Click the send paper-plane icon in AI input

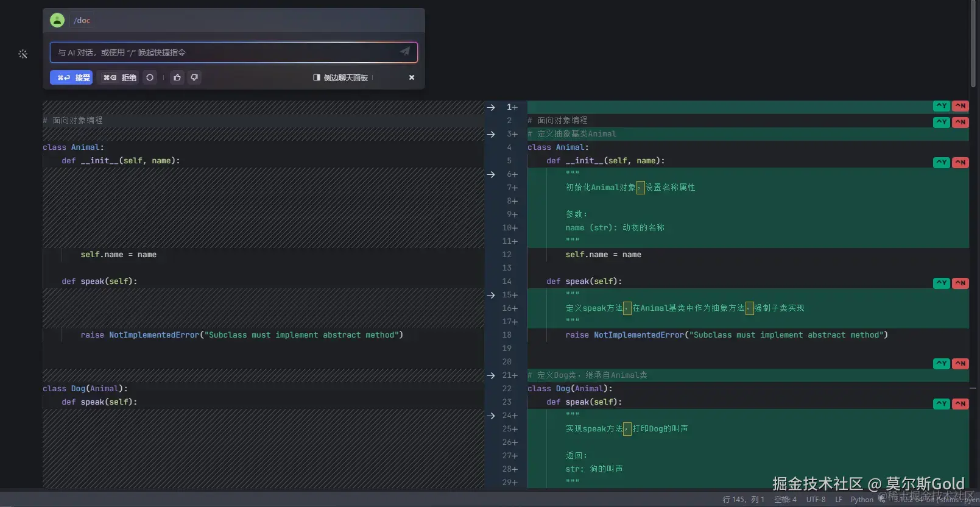click(x=405, y=52)
